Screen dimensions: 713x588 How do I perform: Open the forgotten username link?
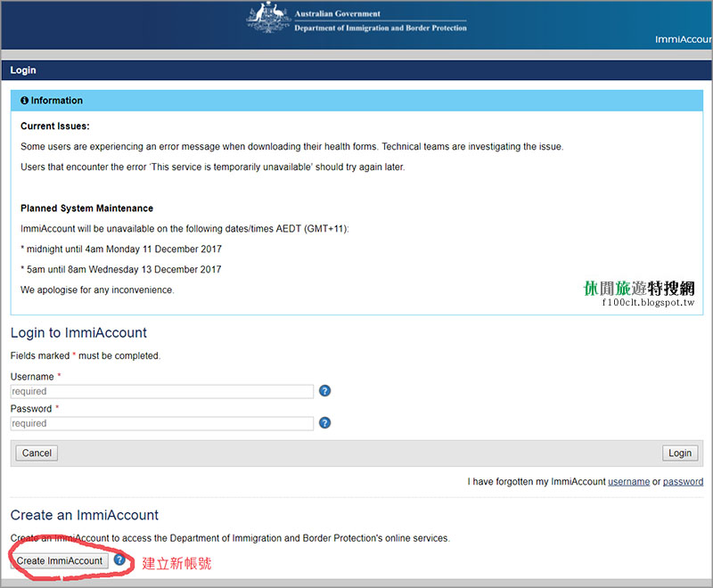click(x=628, y=482)
